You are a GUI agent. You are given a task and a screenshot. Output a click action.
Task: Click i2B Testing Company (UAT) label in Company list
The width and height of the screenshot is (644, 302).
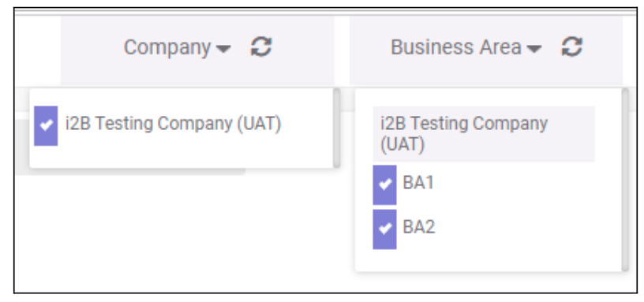coord(174,124)
